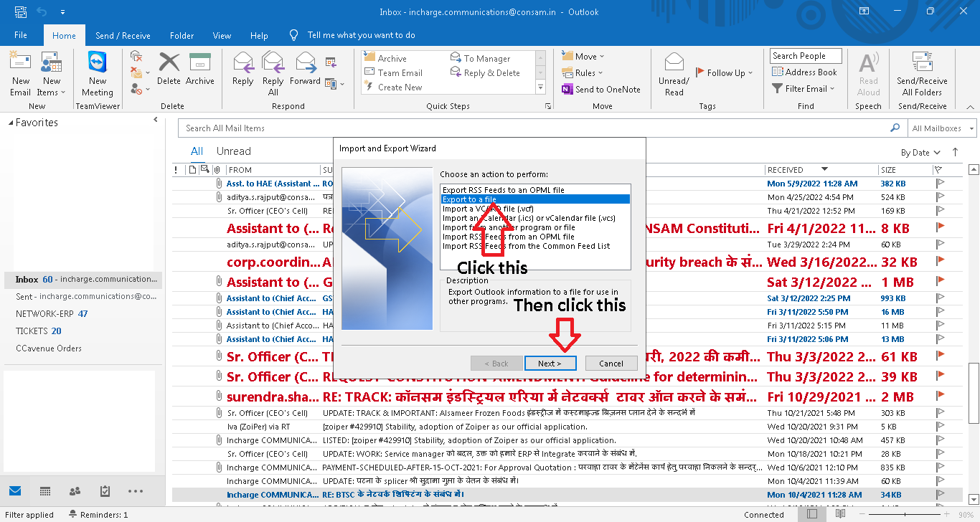The image size is (980, 522).
Task: Toggle Normal view button in status bar
Action: (x=812, y=514)
